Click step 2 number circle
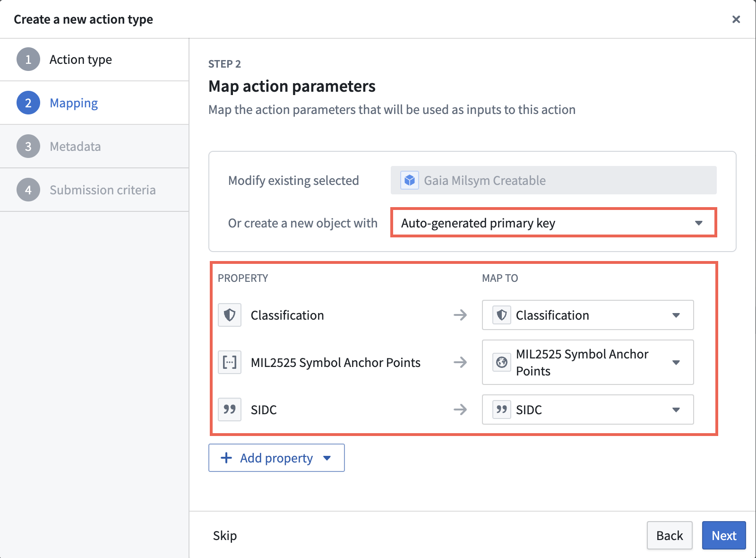The height and width of the screenshot is (558, 756). tap(28, 103)
